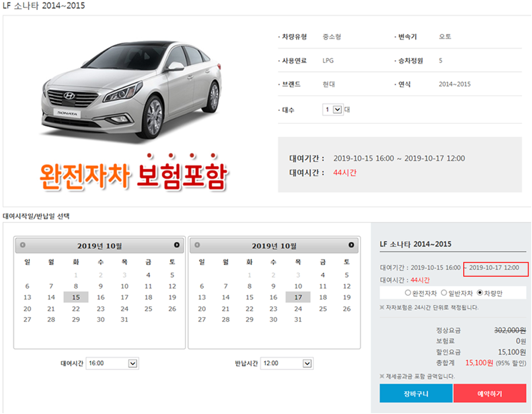This screenshot has height=414, width=532.
Task: Go to next month in pickup calendar
Action: pos(176,245)
